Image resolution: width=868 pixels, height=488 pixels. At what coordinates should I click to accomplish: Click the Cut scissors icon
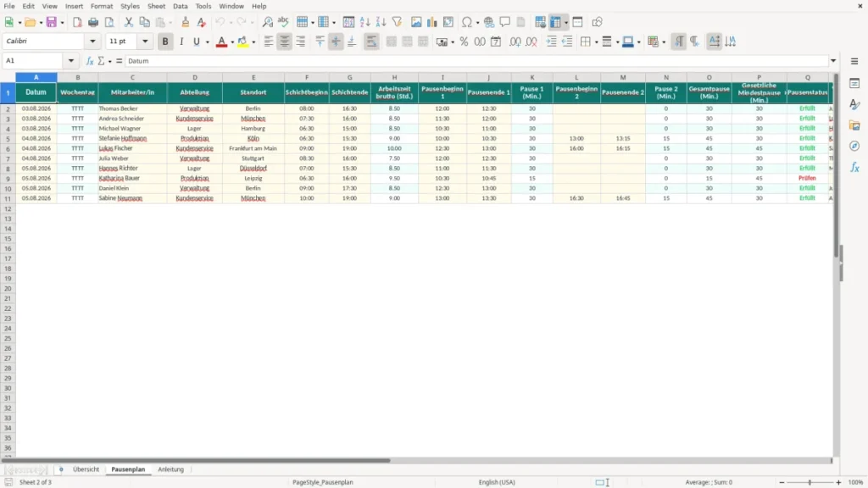[129, 22]
